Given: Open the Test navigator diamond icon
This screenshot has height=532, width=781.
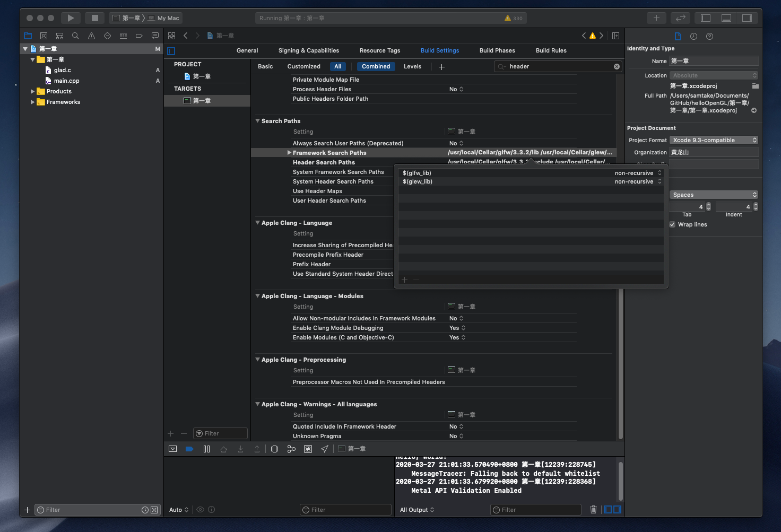Looking at the screenshot, I should (x=107, y=36).
